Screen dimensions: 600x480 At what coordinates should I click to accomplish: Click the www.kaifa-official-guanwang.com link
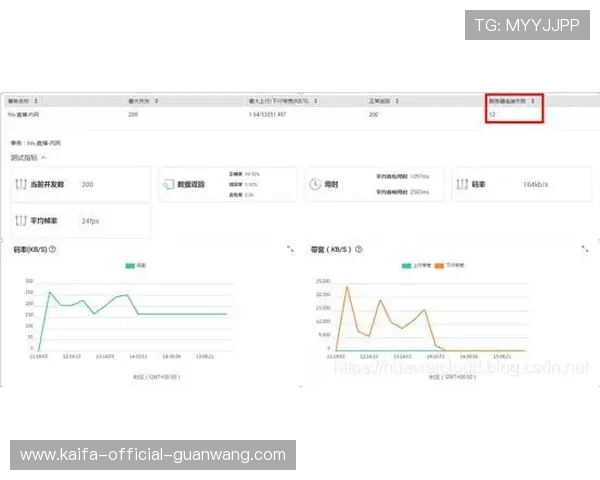tap(152, 455)
